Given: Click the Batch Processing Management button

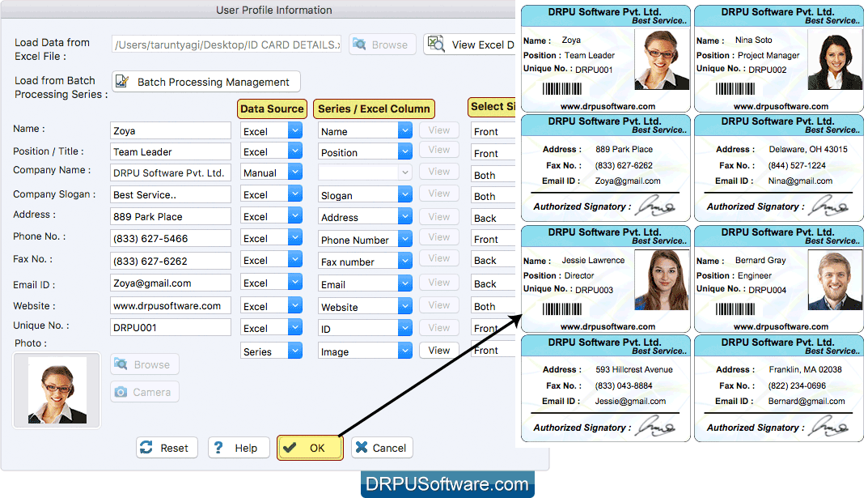Looking at the screenshot, I should click(x=206, y=82).
